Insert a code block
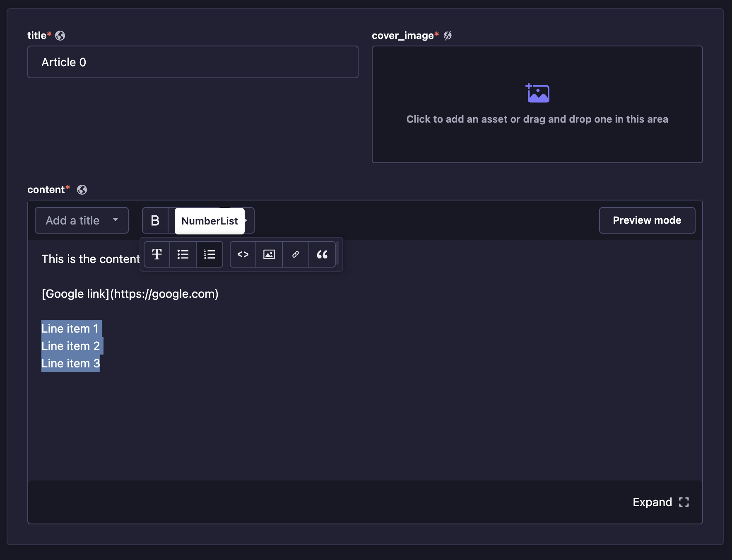This screenshot has height=560, width=732. pos(243,254)
